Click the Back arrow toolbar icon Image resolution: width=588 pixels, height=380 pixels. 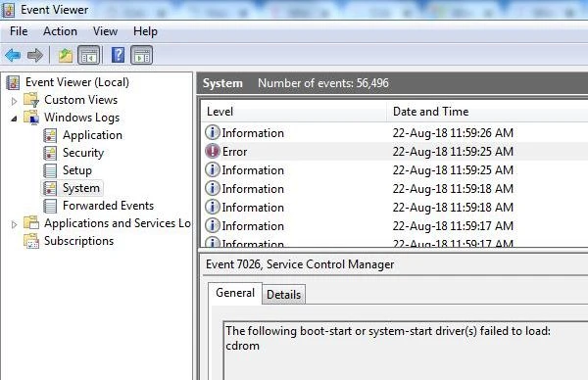click(13, 56)
